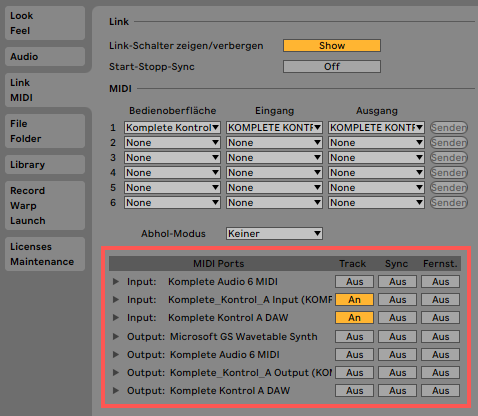Disable Track for Input Komplete Kontrol A DAW

pos(354,318)
